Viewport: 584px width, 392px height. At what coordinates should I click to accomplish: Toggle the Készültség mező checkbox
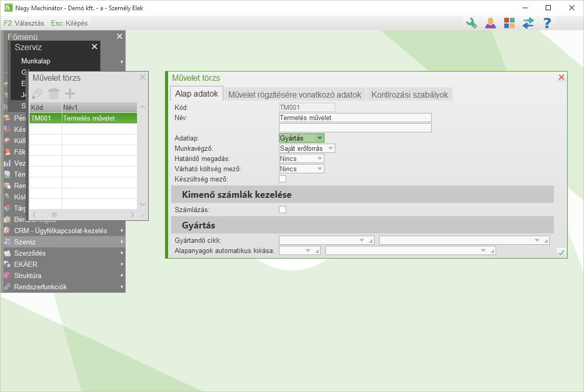click(x=283, y=179)
